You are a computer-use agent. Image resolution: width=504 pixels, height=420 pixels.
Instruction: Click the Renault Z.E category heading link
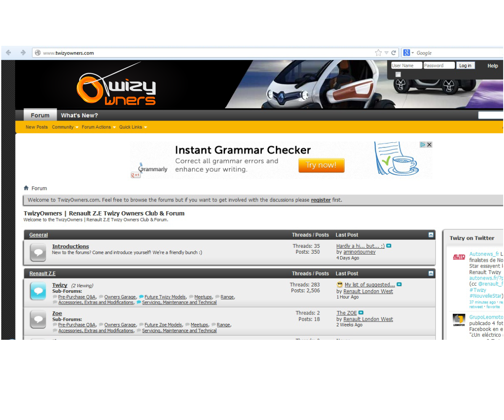[x=42, y=273]
